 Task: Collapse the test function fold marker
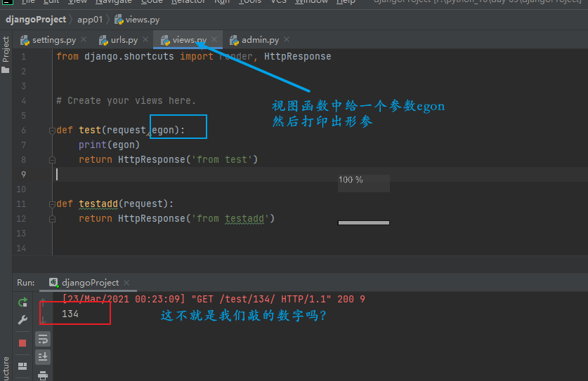point(52,131)
